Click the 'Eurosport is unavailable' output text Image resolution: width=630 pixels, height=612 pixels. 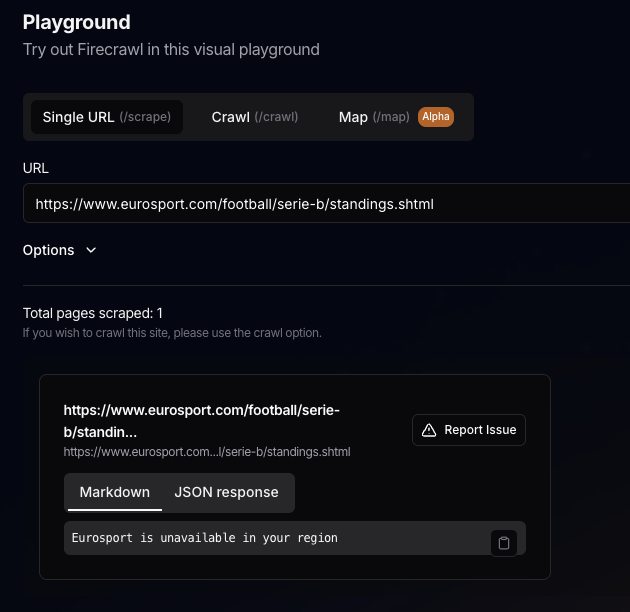pos(205,538)
